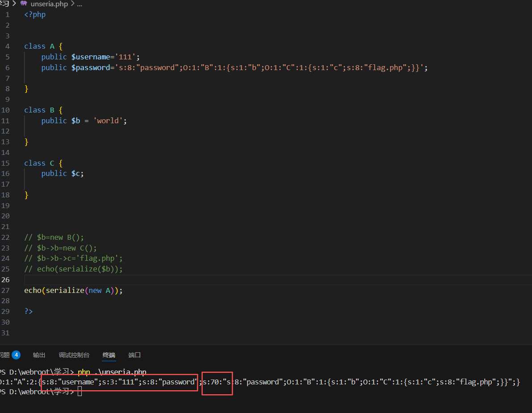Click the "class C {" declaration
532x413 pixels.
(43, 163)
